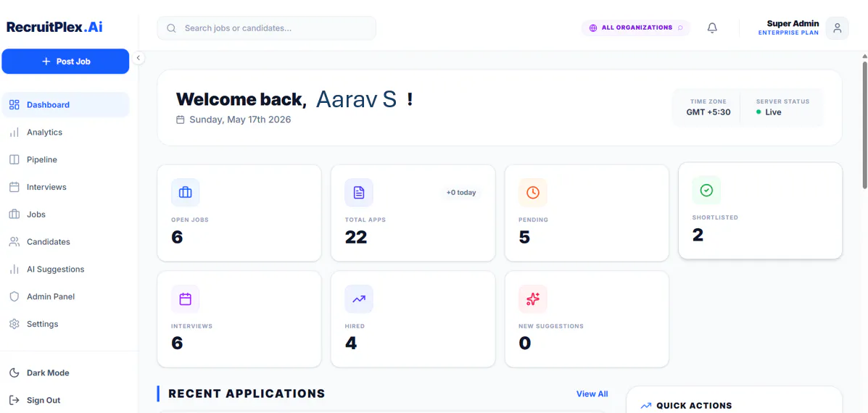Click the Quick Actions heading
This screenshot has height=413, width=868.
[x=694, y=406]
